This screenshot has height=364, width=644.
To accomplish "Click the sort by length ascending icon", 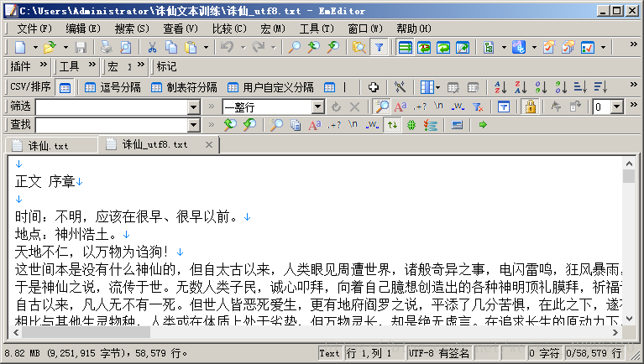I will click(580, 87).
